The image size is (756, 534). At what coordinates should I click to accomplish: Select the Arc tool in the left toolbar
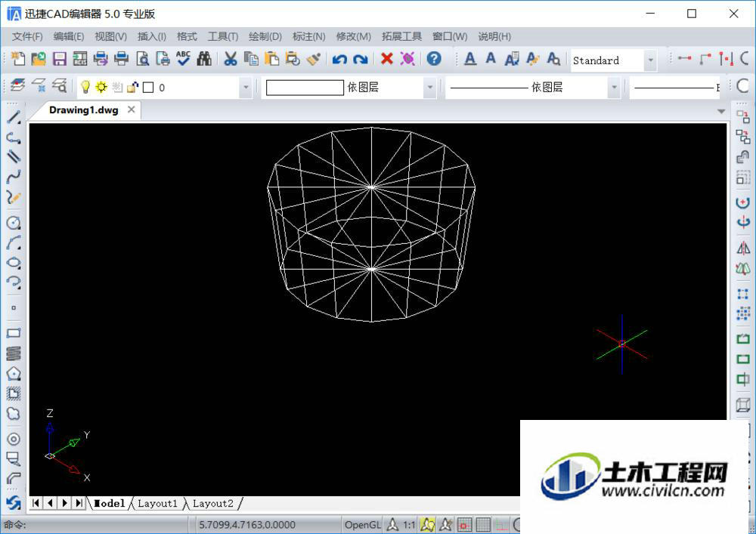tap(14, 242)
